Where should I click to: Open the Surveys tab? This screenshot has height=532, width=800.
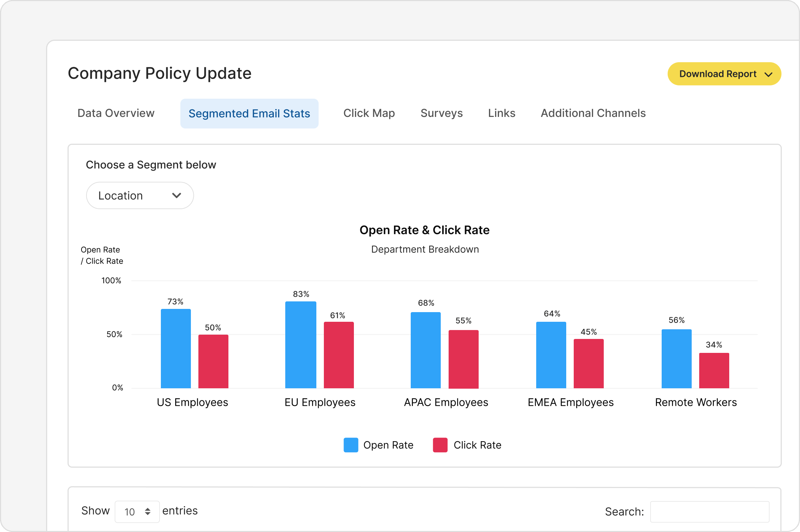pos(441,113)
